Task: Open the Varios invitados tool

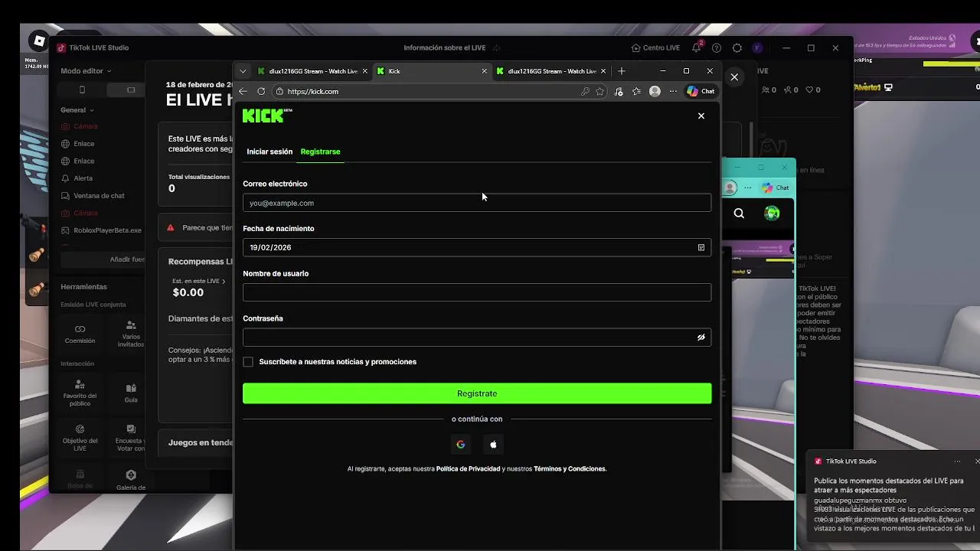Action: (131, 334)
